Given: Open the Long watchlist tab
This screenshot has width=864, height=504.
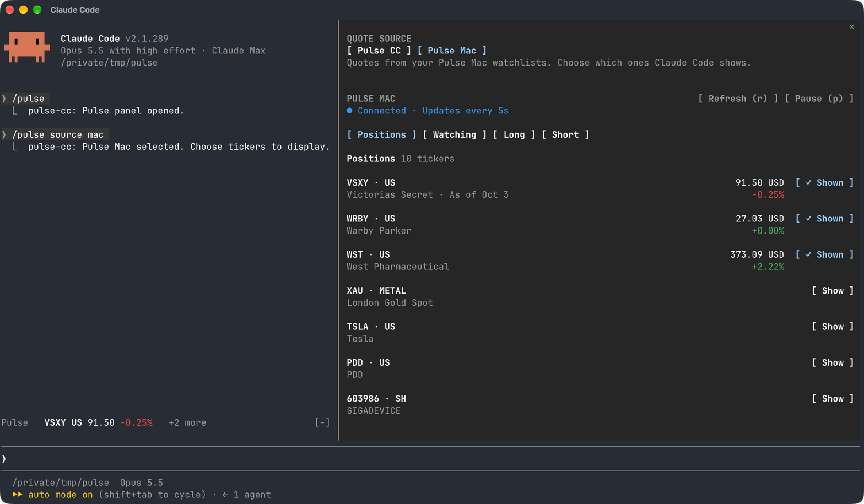Looking at the screenshot, I should [514, 134].
